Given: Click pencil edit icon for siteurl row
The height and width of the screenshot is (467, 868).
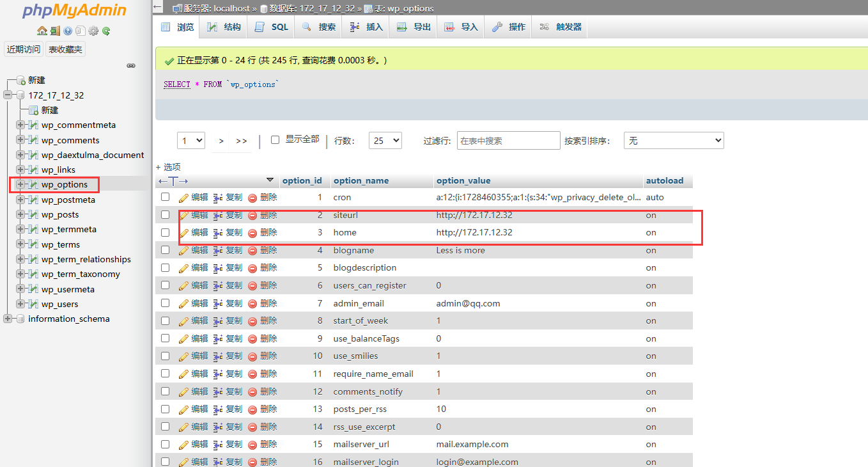Looking at the screenshot, I should coord(184,216).
